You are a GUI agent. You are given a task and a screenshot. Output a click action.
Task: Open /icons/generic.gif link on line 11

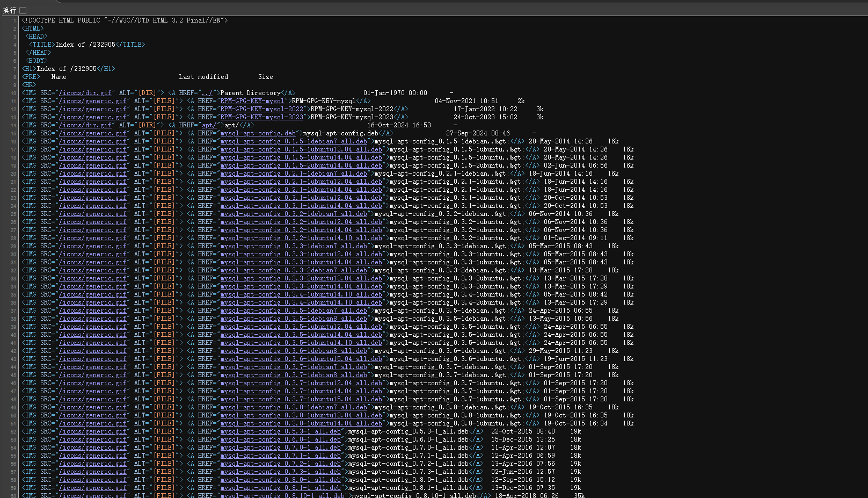93,101
